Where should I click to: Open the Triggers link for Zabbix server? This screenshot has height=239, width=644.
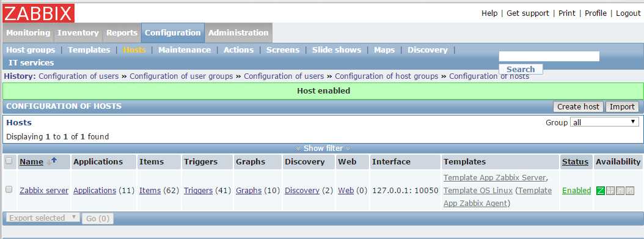pos(198,191)
